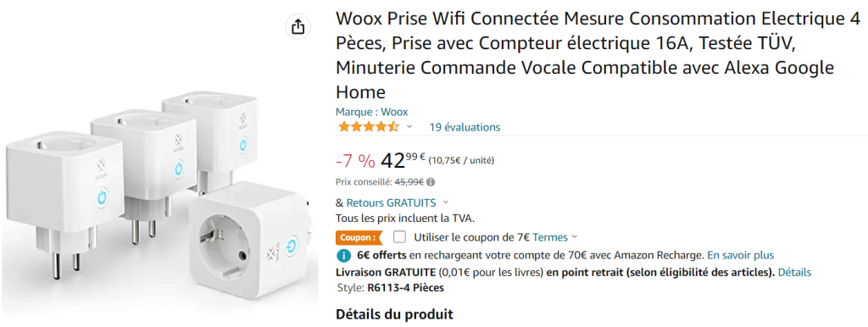868x327 pixels.
Task: Click the orange star rating icons
Action: [x=369, y=127]
